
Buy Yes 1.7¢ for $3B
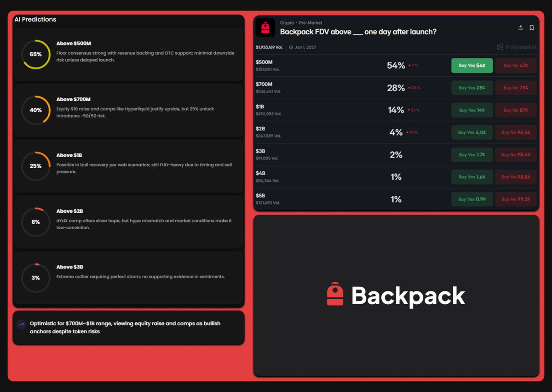pyautogui.click(x=472, y=155)
